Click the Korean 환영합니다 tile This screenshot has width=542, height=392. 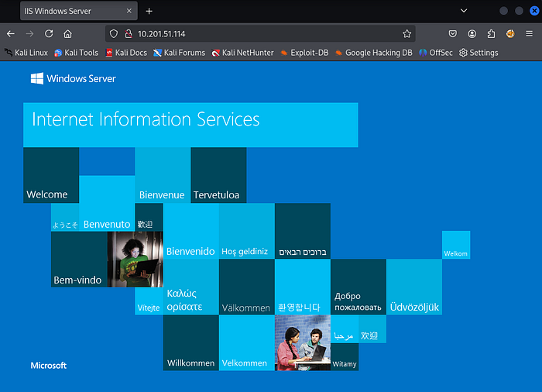click(303, 287)
